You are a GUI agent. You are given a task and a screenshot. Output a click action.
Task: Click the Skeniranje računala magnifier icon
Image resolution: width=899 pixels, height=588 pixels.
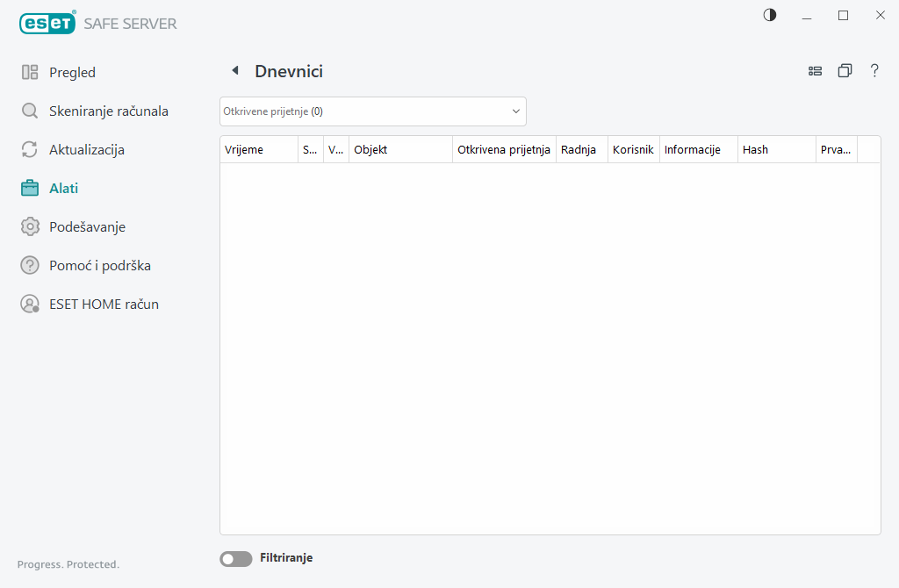[30, 111]
